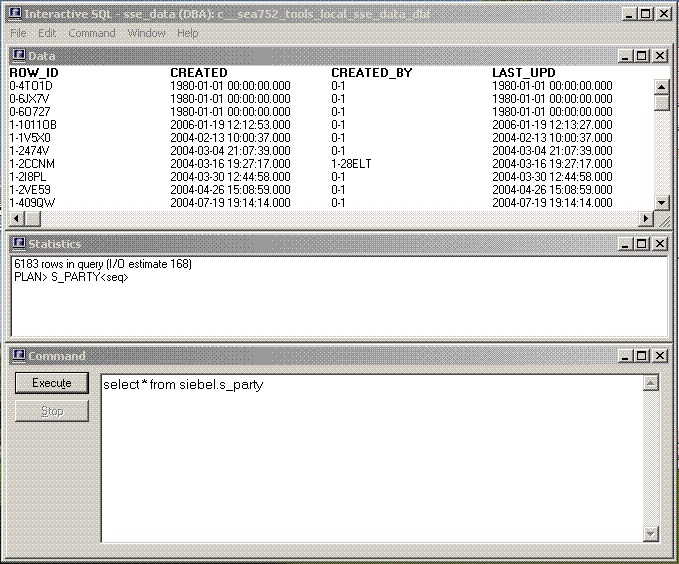Click Data pane horizontal scrollbar thumb
Image resolution: width=679 pixels, height=564 pixels.
[x=32, y=219]
